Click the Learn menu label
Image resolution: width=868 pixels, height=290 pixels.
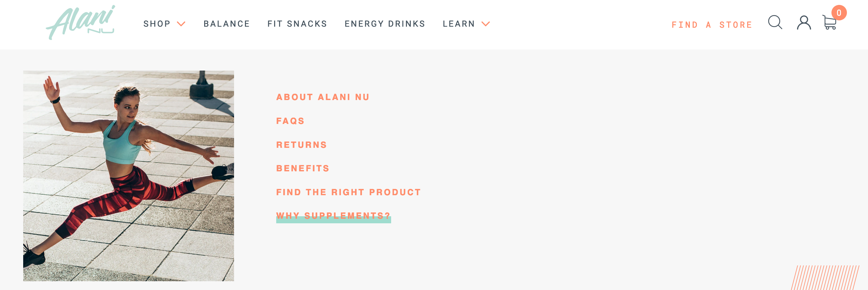[459, 24]
